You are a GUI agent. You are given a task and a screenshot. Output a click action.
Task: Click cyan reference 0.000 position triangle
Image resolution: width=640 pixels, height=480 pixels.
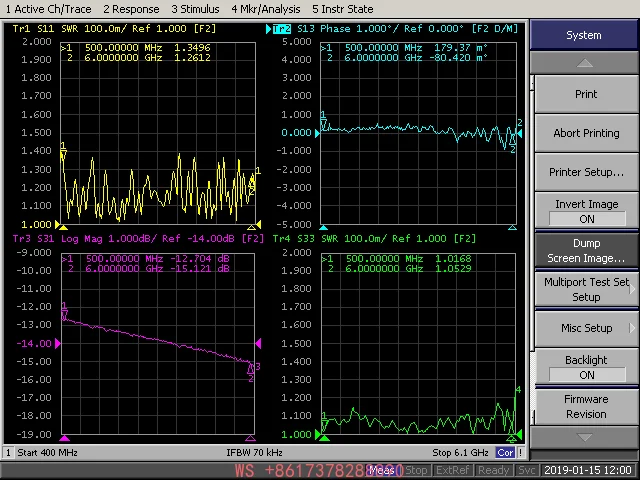[x=317, y=133]
